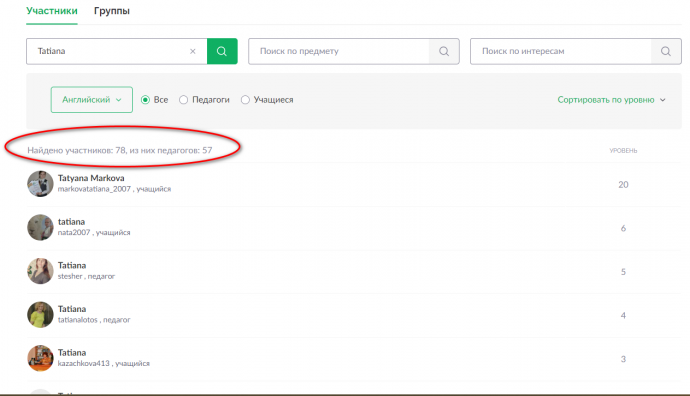Screen dimensions: 690x396
Task: Focus the Поиск по предмету field
Action: [339, 51]
